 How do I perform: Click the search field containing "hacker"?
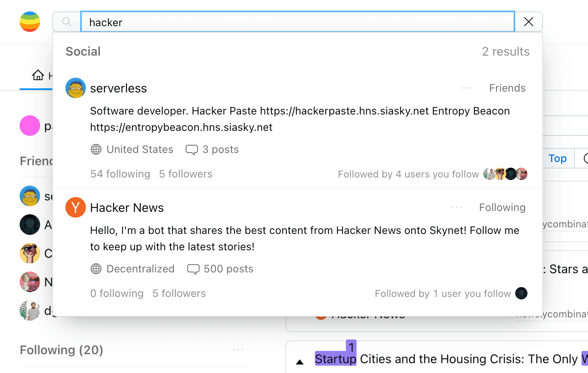(298, 22)
